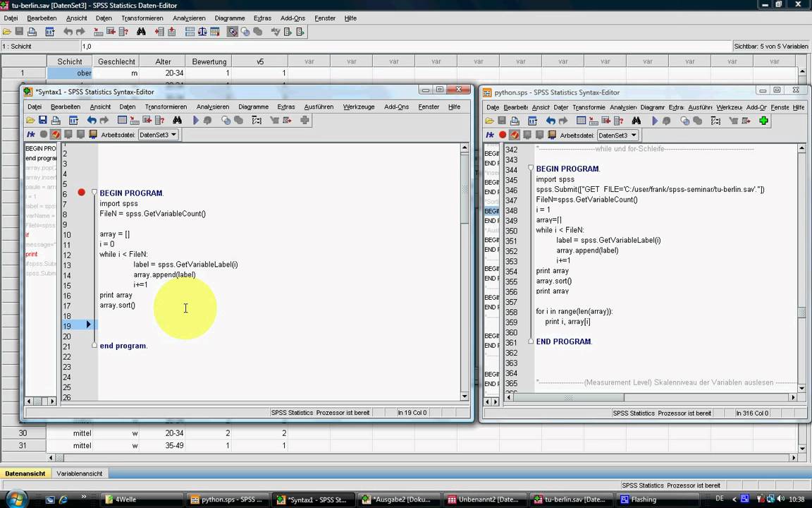Toggle the active highlighted button in Syntax1 second toolbar
This screenshot has height=508, width=812.
point(56,134)
